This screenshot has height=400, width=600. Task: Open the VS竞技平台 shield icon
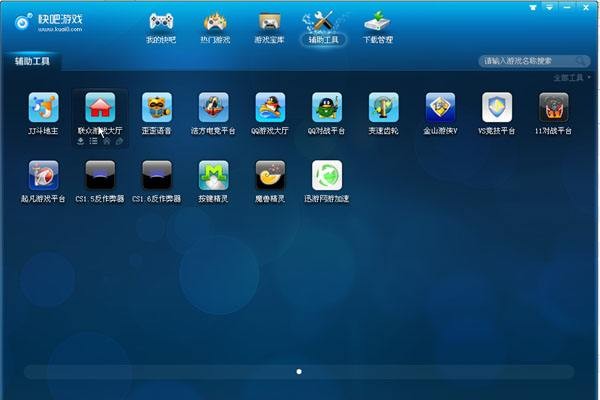(x=497, y=107)
